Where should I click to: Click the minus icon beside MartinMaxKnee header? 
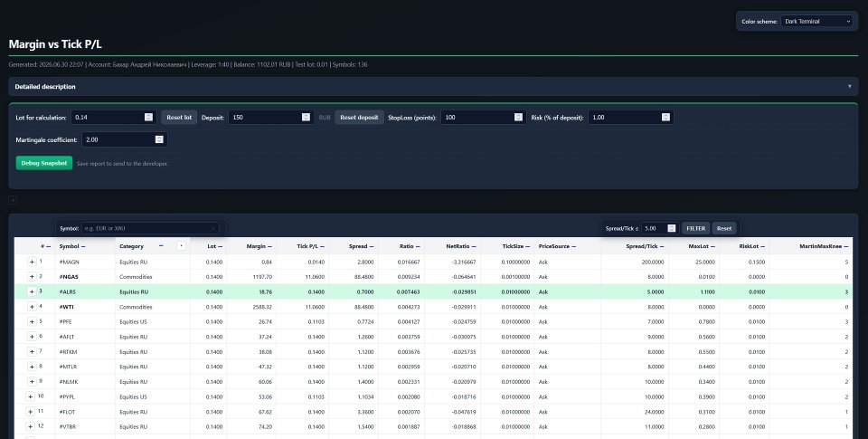[x=846, y=247]
